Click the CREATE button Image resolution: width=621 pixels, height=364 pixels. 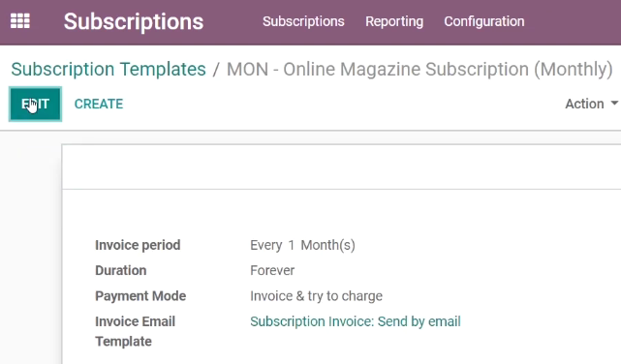point(99,104)
